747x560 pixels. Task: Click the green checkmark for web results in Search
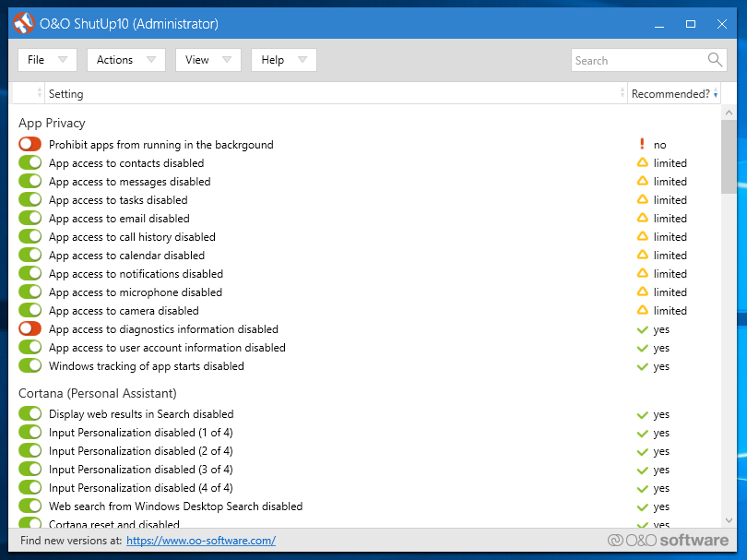pos(642,414)
